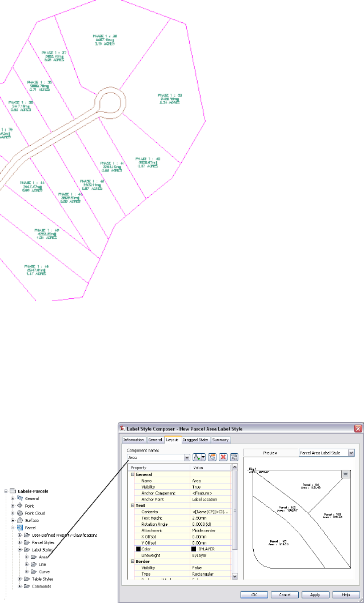The width and height of the screenshot is (364, 603).
Task: Expand the Surface tree node
Action: point(13,520)
